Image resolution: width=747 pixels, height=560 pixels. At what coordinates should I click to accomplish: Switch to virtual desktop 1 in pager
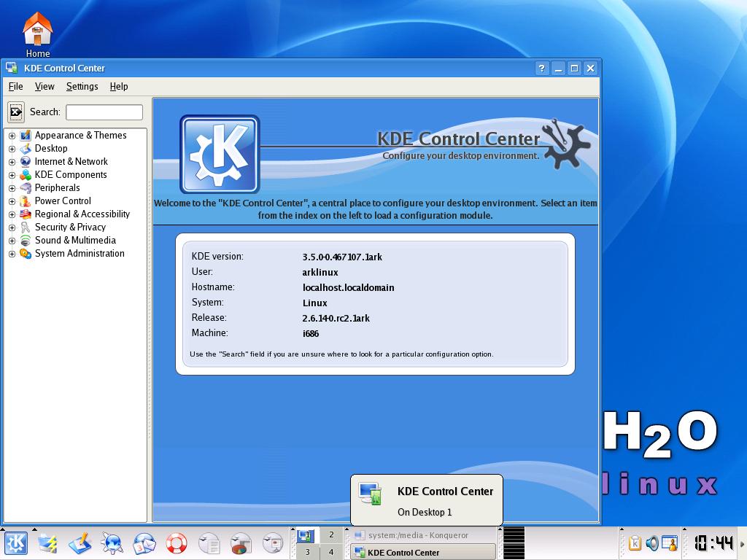pyautogui.click(x=307, y=535)
